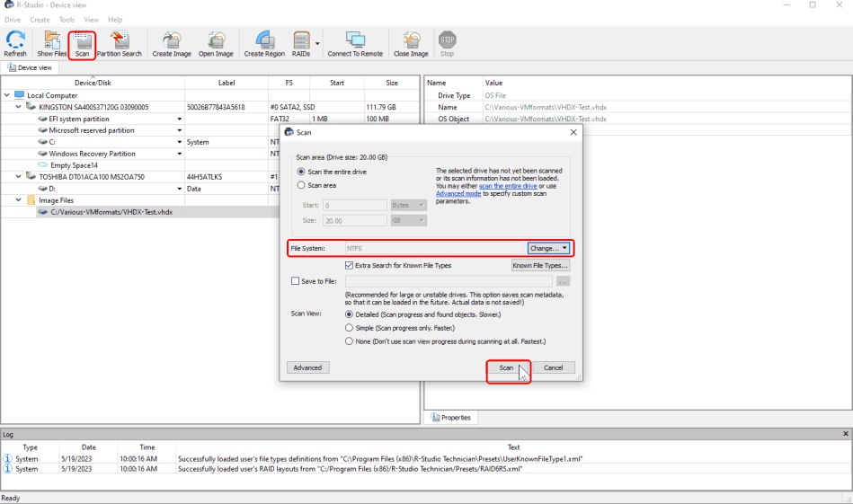This screenshot has height=504, width=853.
Task: Click Connect To Remote icon
Action: 355,40
